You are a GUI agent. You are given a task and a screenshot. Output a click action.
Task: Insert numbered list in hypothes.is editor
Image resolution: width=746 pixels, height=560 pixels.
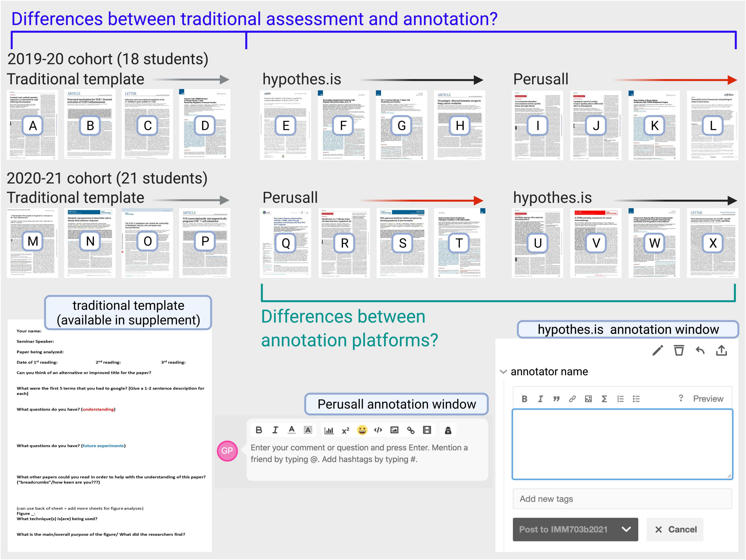pos(620,399)
